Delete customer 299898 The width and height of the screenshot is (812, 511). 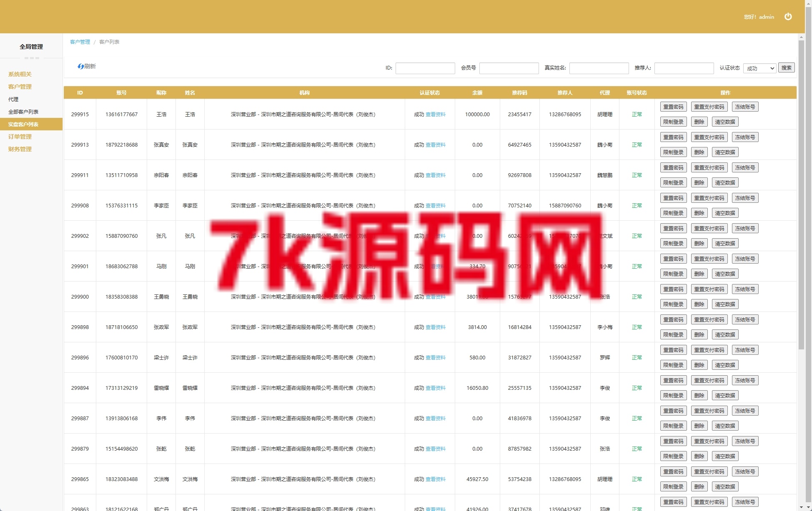click(x=699, y=334)
